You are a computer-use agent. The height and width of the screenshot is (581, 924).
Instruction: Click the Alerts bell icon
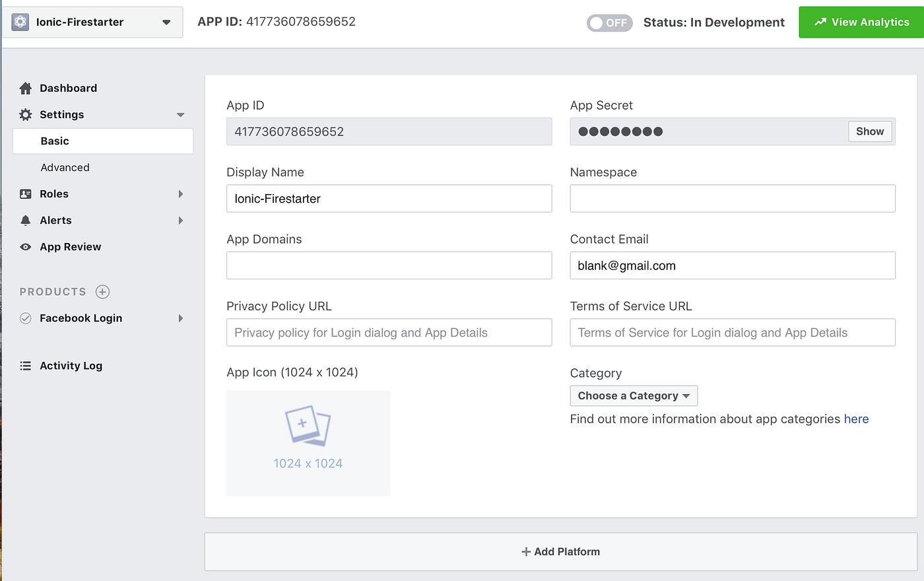click(25, 220)
